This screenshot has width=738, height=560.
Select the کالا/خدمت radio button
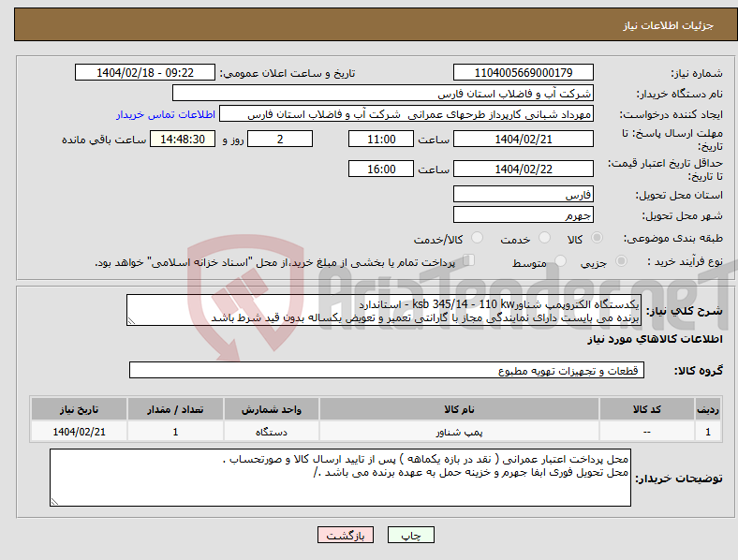pos(478,238)
